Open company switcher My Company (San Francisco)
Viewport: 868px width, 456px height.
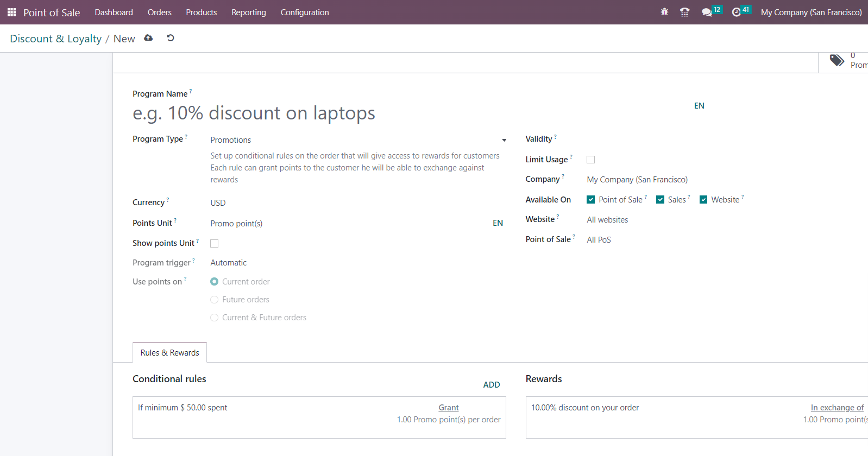click(x=811, y=12)
